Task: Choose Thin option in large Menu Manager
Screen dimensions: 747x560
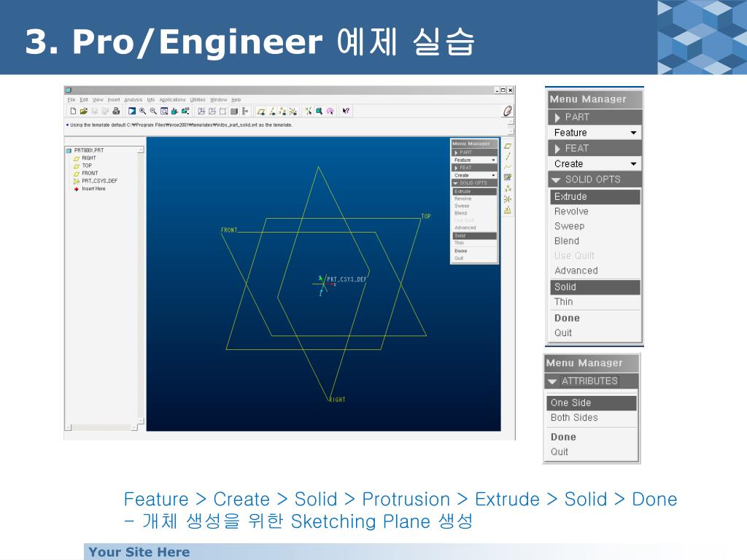Action: tap(595, 302)
